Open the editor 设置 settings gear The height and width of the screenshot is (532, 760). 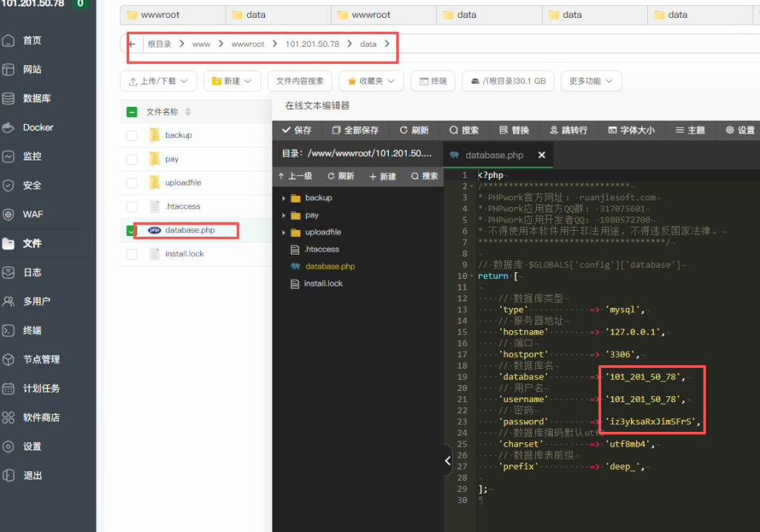coord(739,129)
